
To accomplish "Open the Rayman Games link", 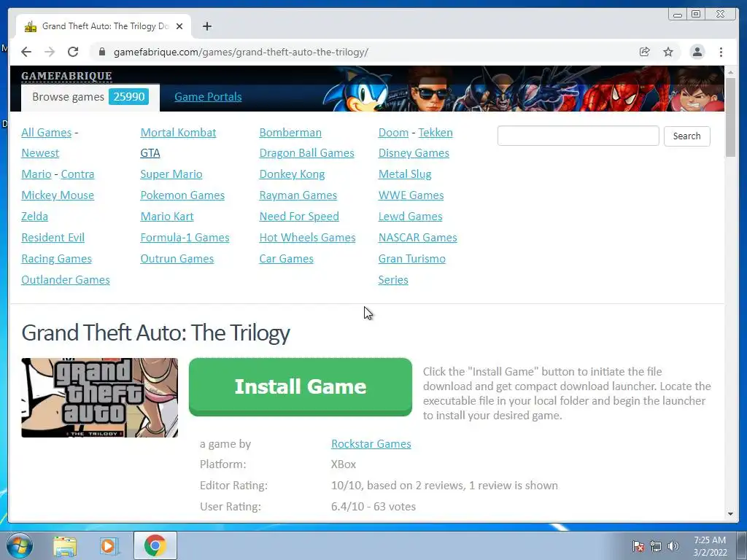I will point(298,195).
